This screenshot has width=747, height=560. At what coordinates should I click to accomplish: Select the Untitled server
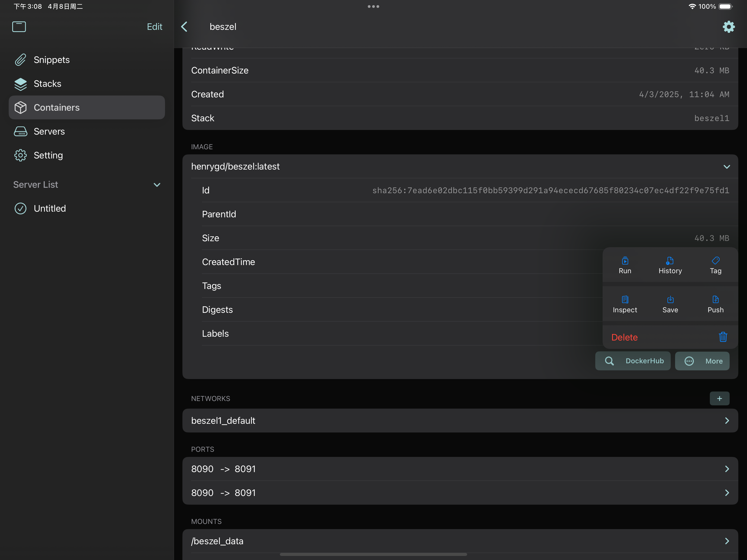[x=87, y=208]
